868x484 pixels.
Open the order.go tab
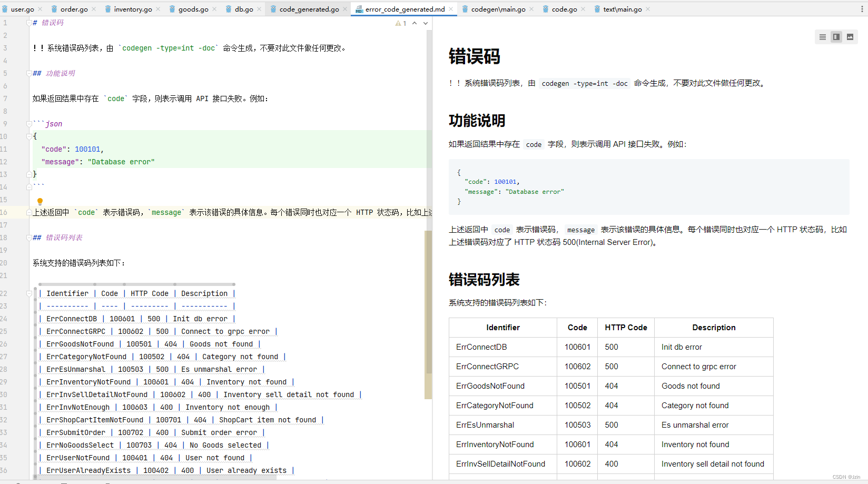74,9
